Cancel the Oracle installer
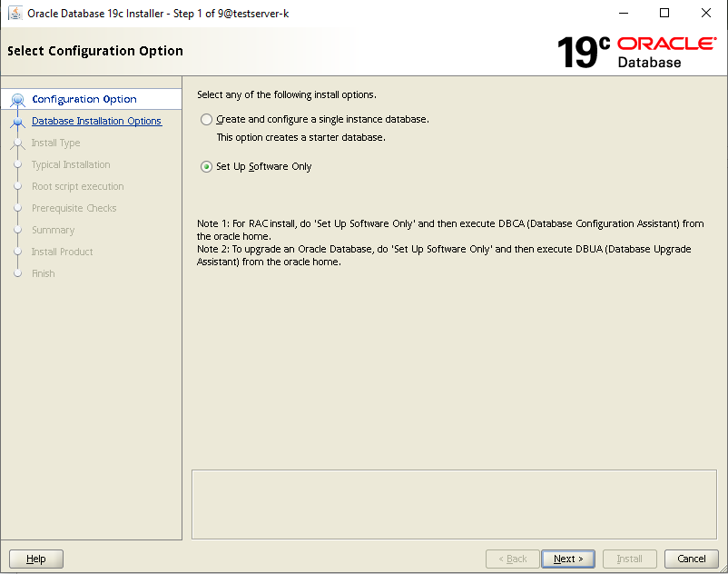Screen dimensions: 728x574 (692, 559)
